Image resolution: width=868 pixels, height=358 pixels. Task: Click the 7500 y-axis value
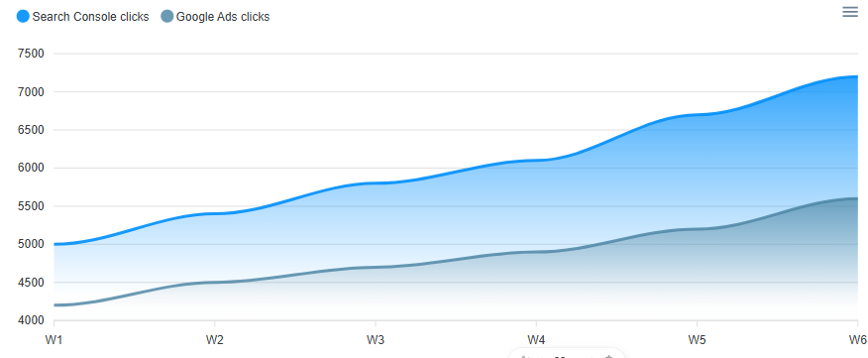click(x=31, y=54)
